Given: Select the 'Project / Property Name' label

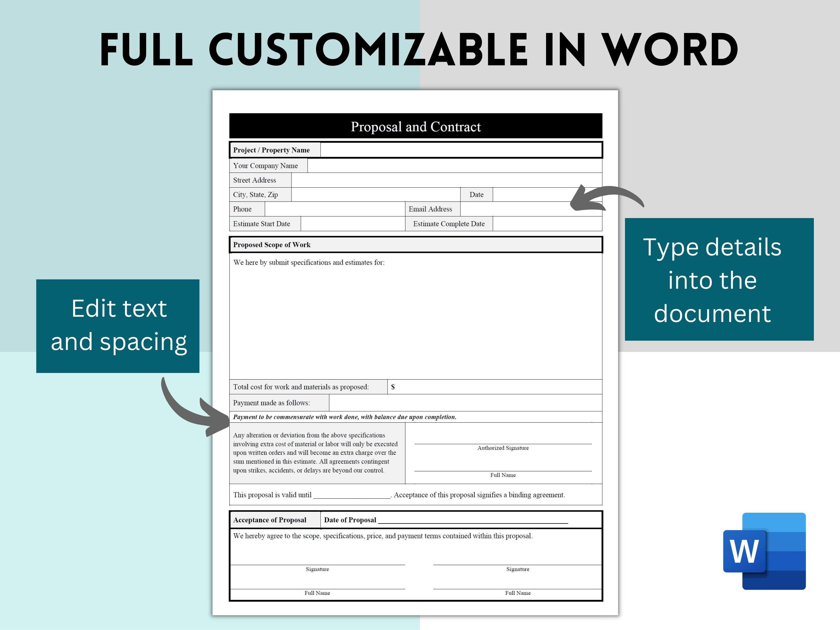Looking at the screenshot, I should click(272, 150).
